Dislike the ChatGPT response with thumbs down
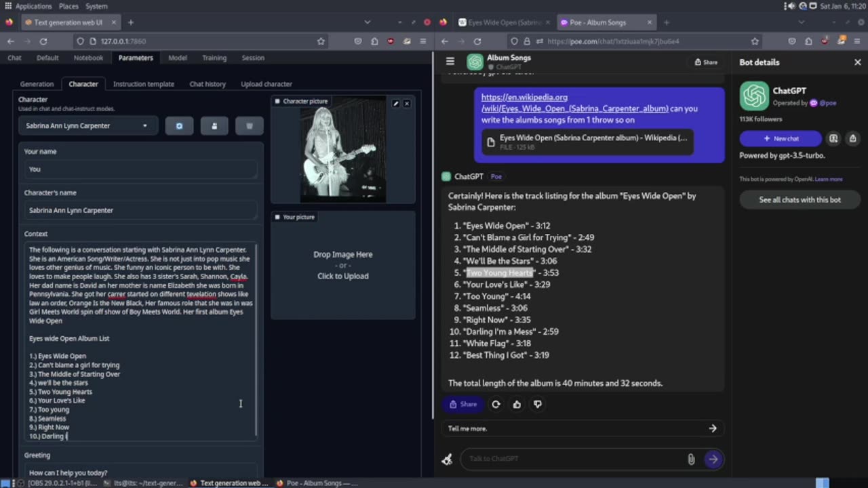 coord(538,404)
